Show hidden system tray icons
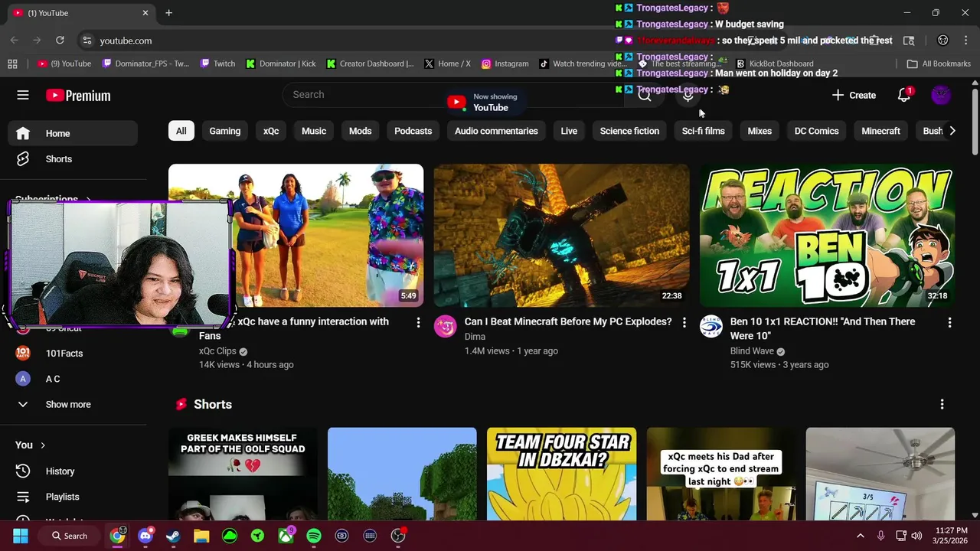This screenshot has width=980, height=551. [860, 536]
